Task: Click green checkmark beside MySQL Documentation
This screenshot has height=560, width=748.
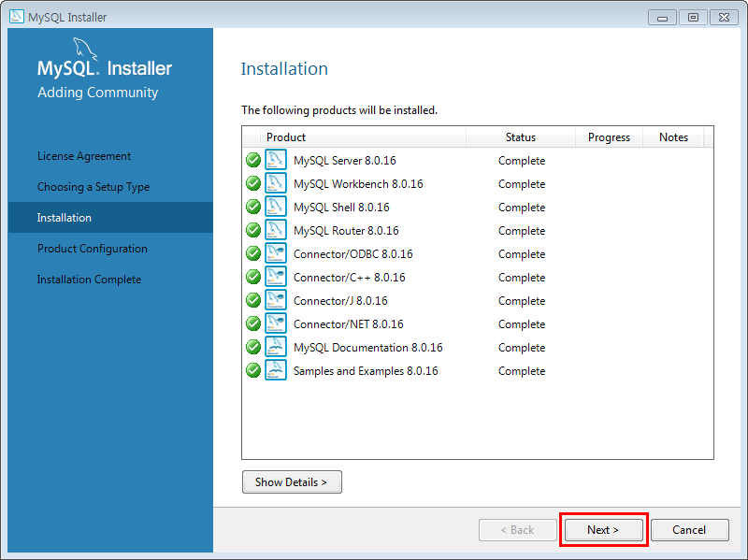Action: [x=253, y=347]
